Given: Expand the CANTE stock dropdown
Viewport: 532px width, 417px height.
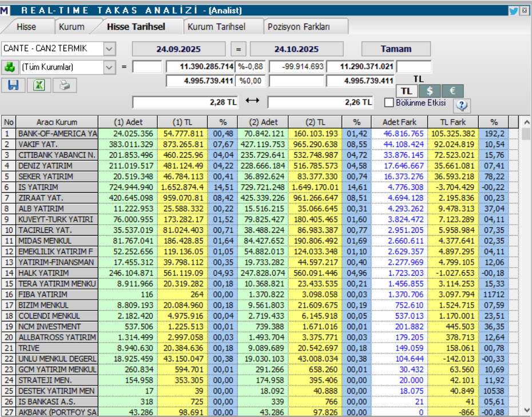Looking at the screenshot, I should (x=109, y=49).
